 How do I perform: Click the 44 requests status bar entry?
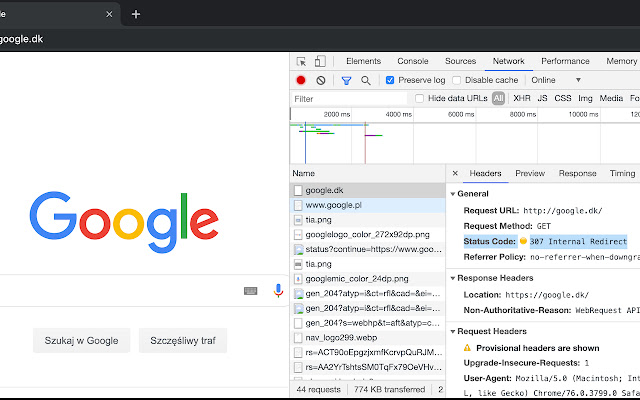pos(318,389)
